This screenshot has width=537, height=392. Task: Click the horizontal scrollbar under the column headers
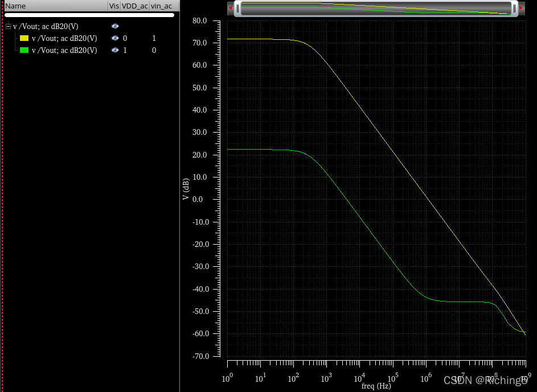tap(89, 15)
